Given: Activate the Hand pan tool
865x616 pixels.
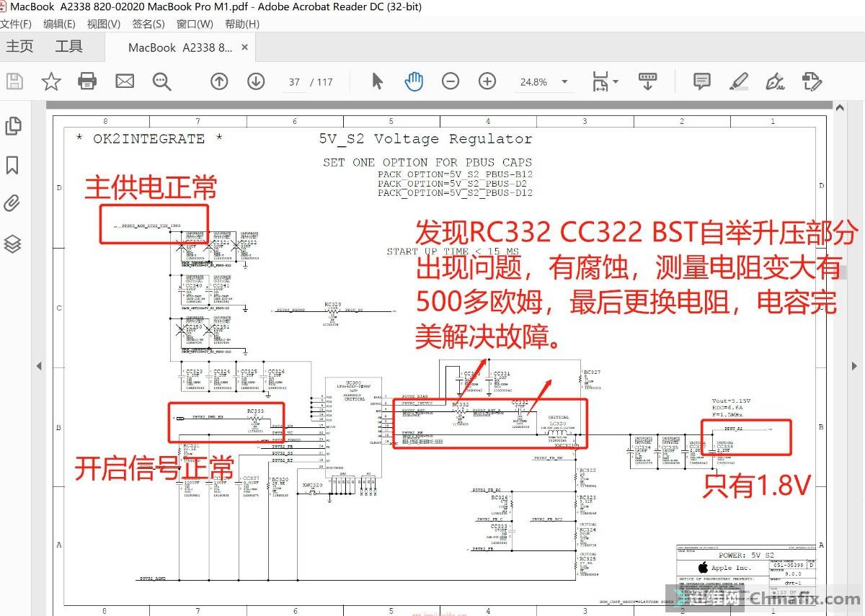Looking at the screenshot, I should (x=414, y=81).
